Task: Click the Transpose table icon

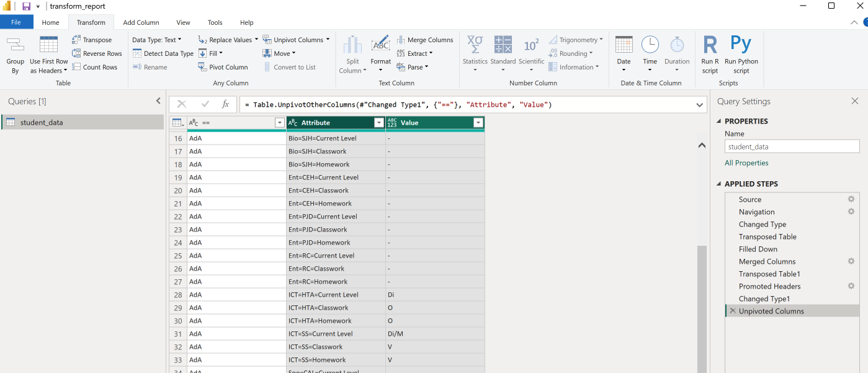Action: [76, 40]
